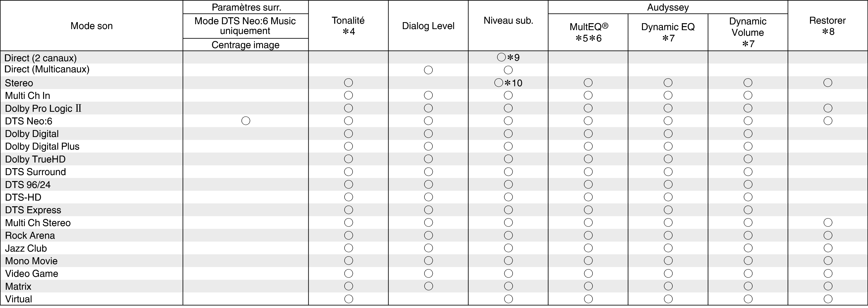Image resolution: width=868 pixels, height=308 pixels.
Task: Click the Dialog Level column header
Action: 428,26
